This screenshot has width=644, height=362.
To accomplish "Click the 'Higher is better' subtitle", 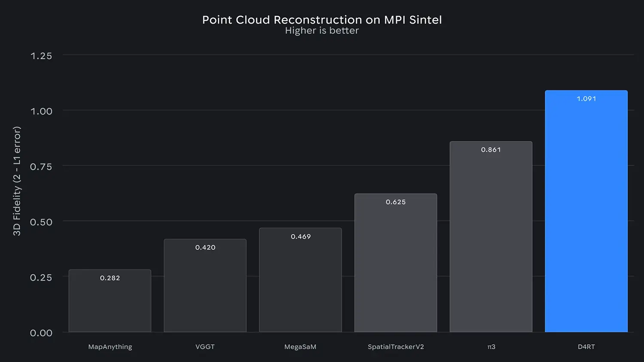I will pyautogui.click(x=322, y=31).
